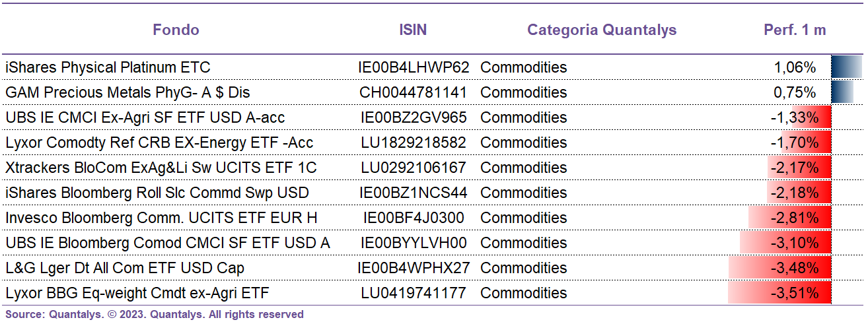Image resolution: width=868 pixels, height=322 pixels.
Task: Click the Perf. 1 m column header
Action: pos(795,30)
